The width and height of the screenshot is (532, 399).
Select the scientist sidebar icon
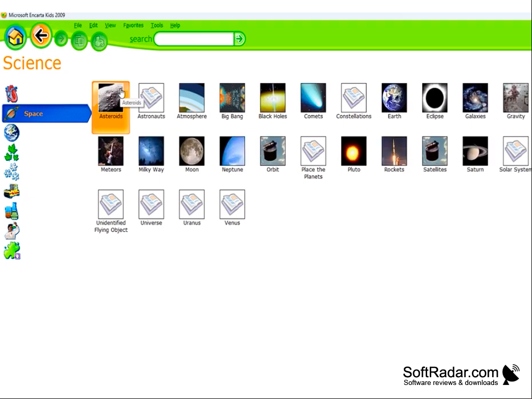click(12, 231)
